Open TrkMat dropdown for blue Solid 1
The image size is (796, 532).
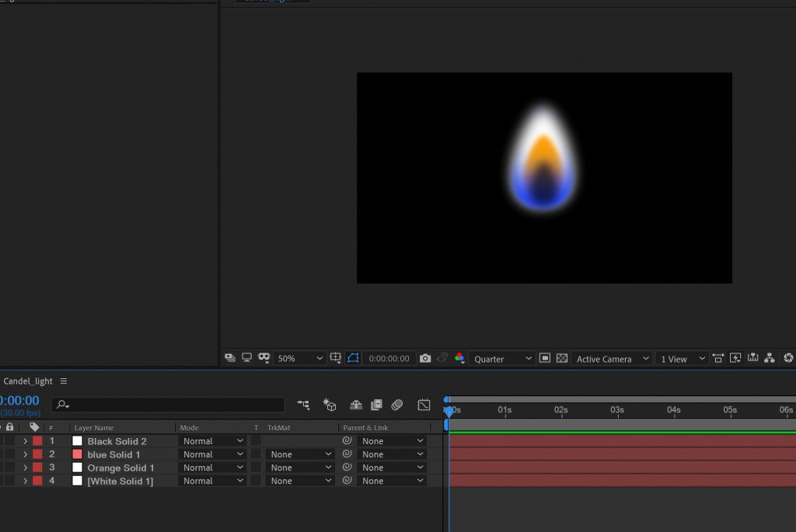tap(300, 454)
